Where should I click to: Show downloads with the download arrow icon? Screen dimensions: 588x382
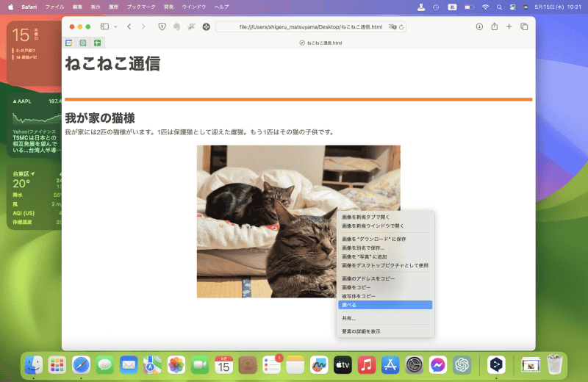tap(479, 26)
